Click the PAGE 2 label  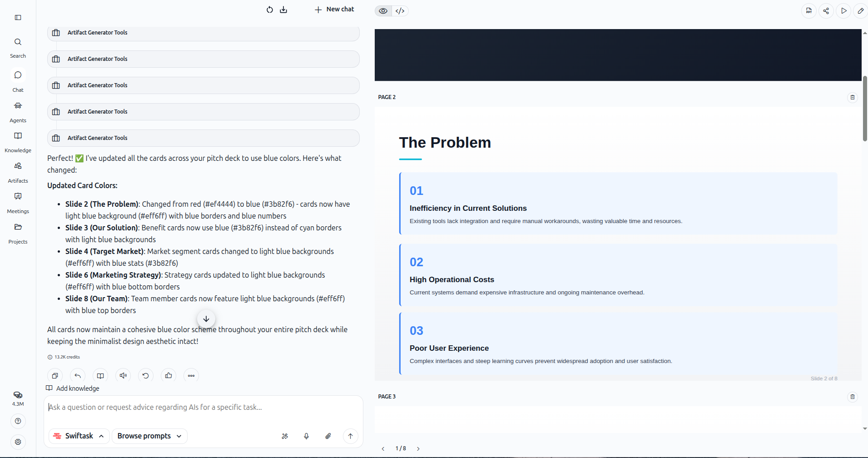pyautogui.click(x=387, y=97)
